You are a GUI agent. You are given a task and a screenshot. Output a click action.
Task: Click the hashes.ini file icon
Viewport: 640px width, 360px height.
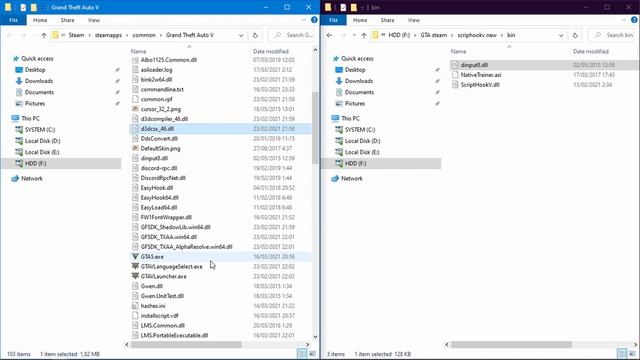pyautogui.click(x=135, y=306)
